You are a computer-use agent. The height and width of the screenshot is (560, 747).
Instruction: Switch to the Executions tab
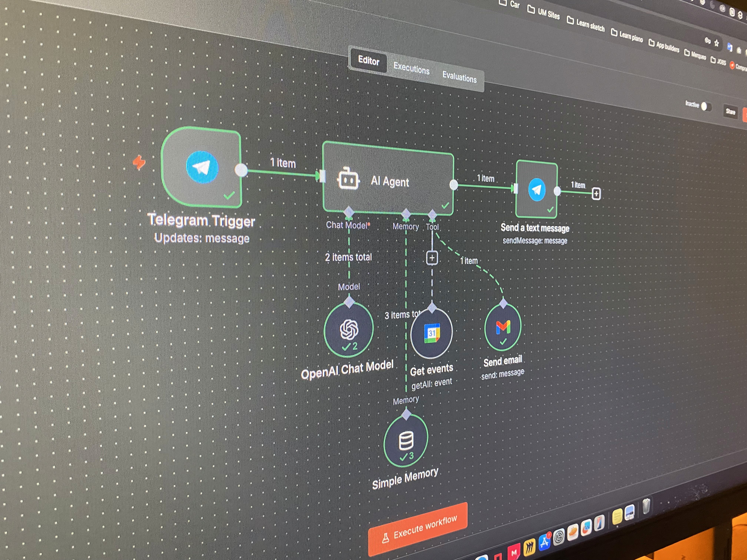411,69
